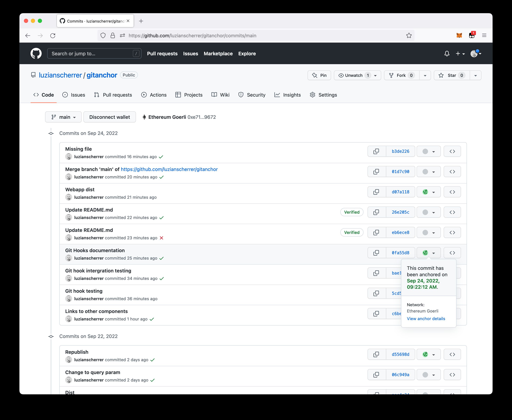The height and width of the screenshot is (420, 512).
Task: Open anchor status dropdown for 26e205c
Action: coord(429,212)
